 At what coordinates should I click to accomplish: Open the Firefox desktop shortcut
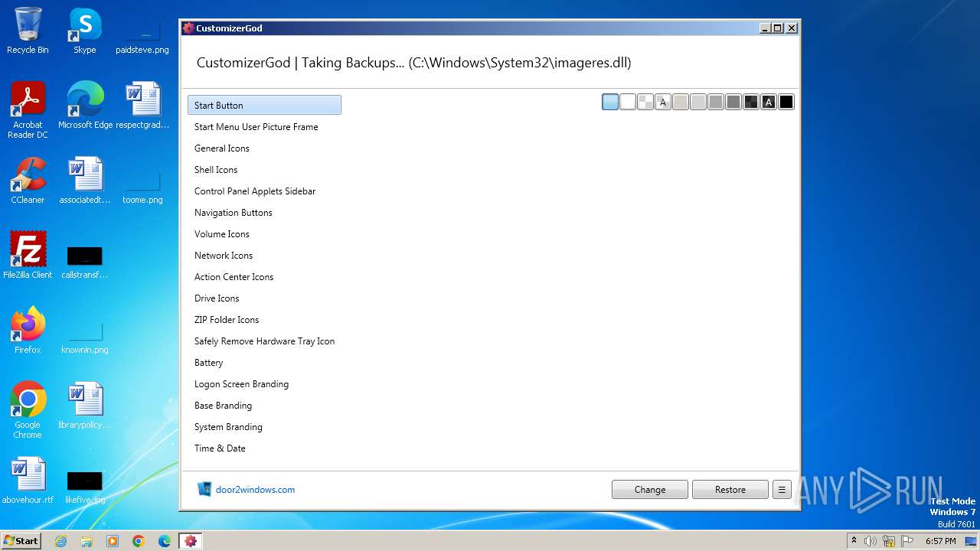tap(28, 330)
